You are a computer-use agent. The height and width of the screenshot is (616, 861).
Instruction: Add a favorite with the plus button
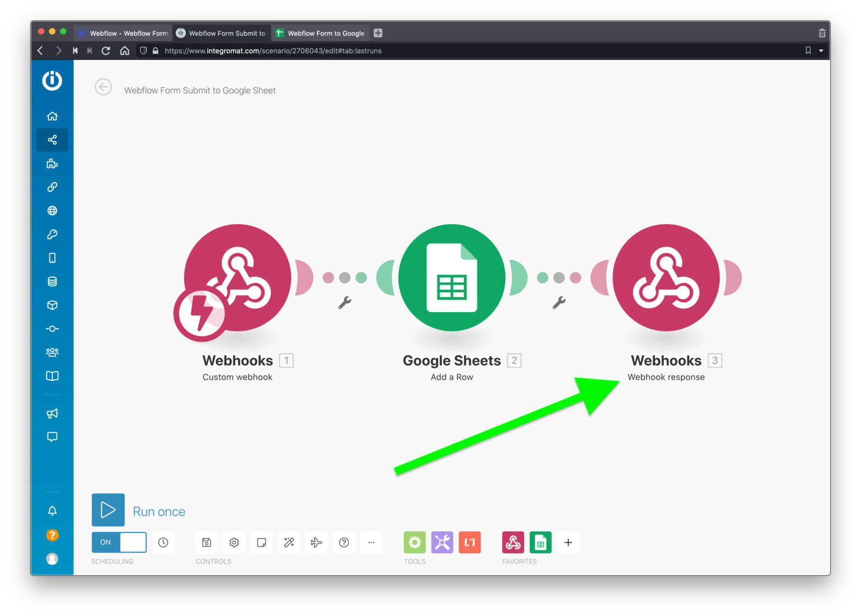tap(568, 542)
